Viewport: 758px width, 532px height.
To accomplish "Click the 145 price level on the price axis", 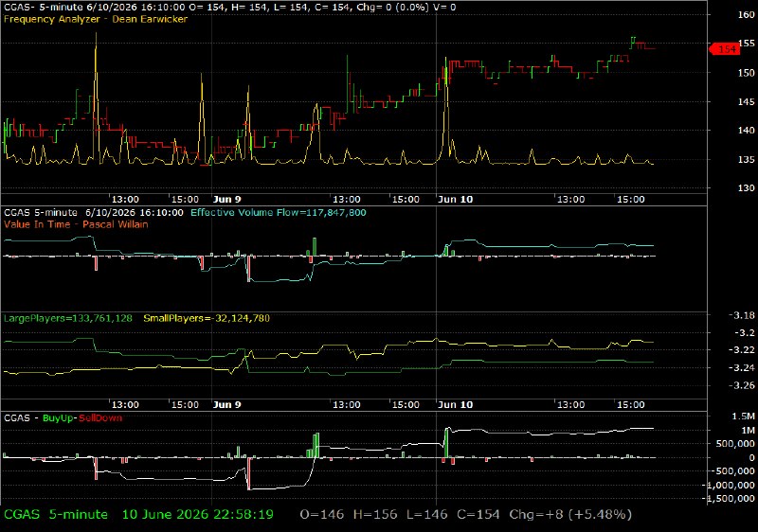I will 747,102.
